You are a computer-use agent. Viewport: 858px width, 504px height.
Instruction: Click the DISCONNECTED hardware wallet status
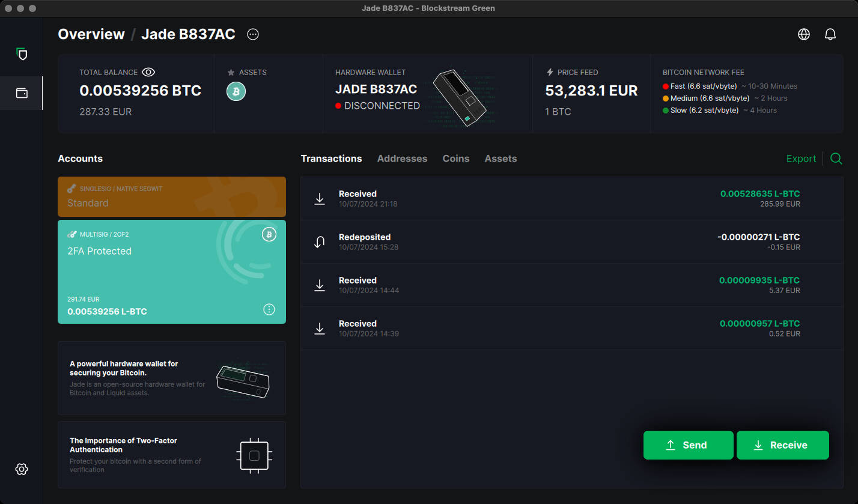click(x=377, y=106)
